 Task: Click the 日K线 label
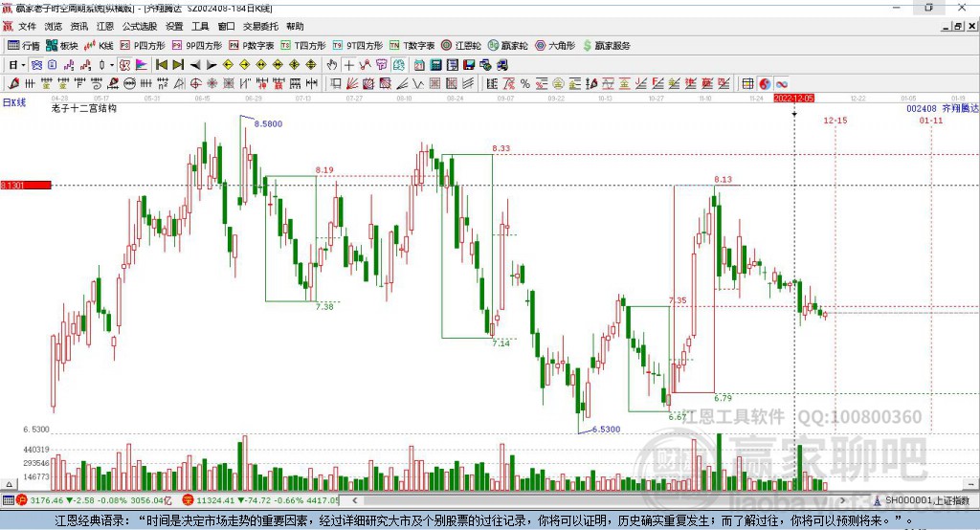coord(14,102)
